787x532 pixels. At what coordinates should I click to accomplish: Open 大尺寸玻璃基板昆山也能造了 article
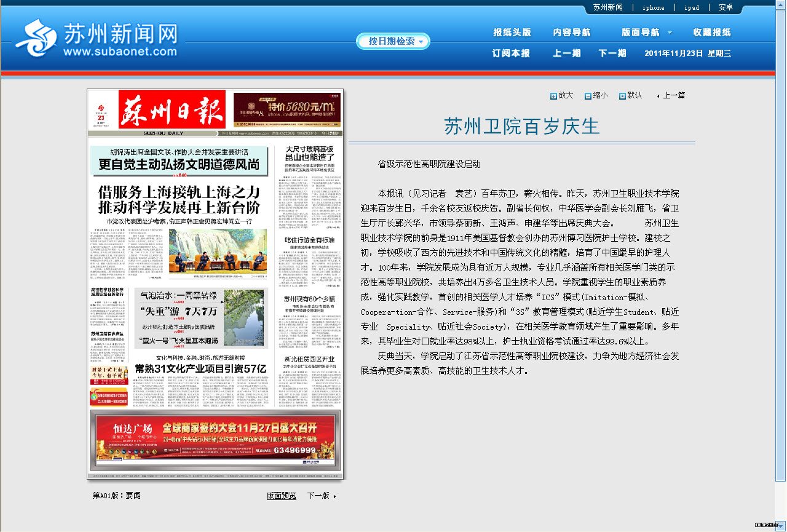click(309, 154)
